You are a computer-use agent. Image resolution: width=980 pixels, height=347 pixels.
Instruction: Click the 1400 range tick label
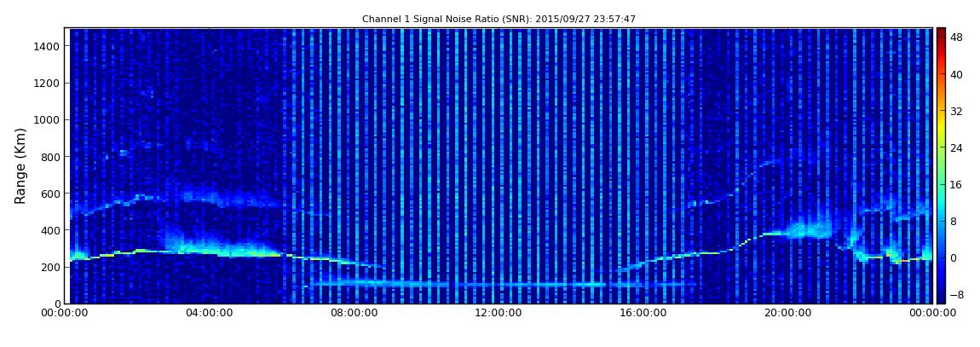(x=46, y=46)
